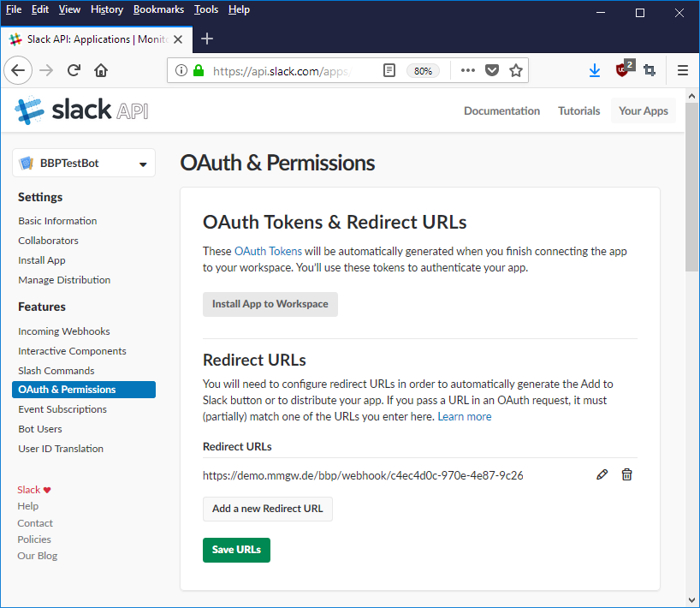Open Your Apps

644,110
